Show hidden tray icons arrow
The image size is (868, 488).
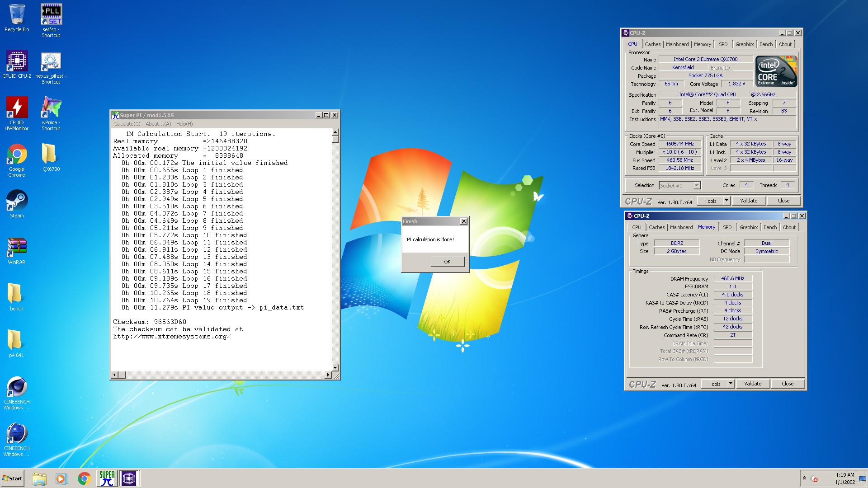tap(804, 478)
